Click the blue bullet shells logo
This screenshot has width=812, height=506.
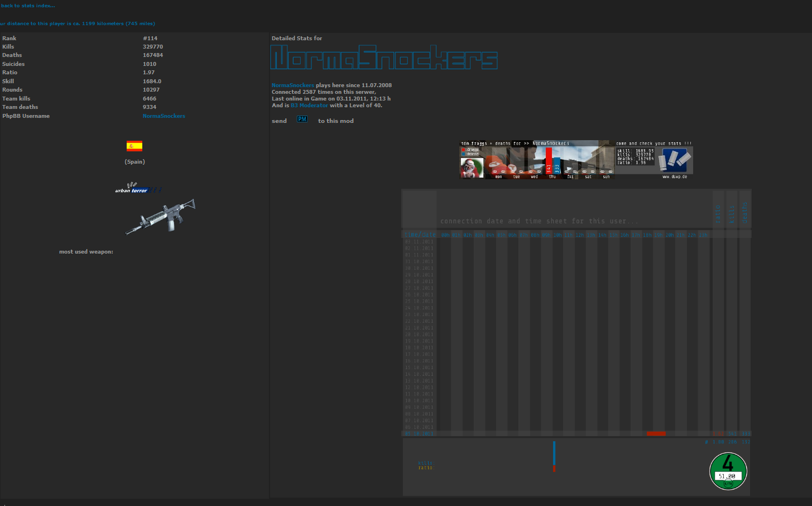[x=674, y=160]
